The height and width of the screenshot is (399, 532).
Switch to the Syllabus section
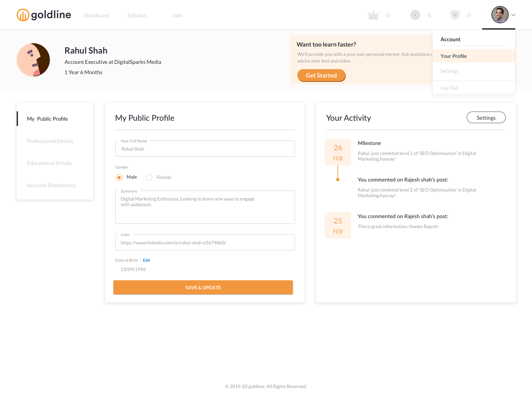click(137, 15)
